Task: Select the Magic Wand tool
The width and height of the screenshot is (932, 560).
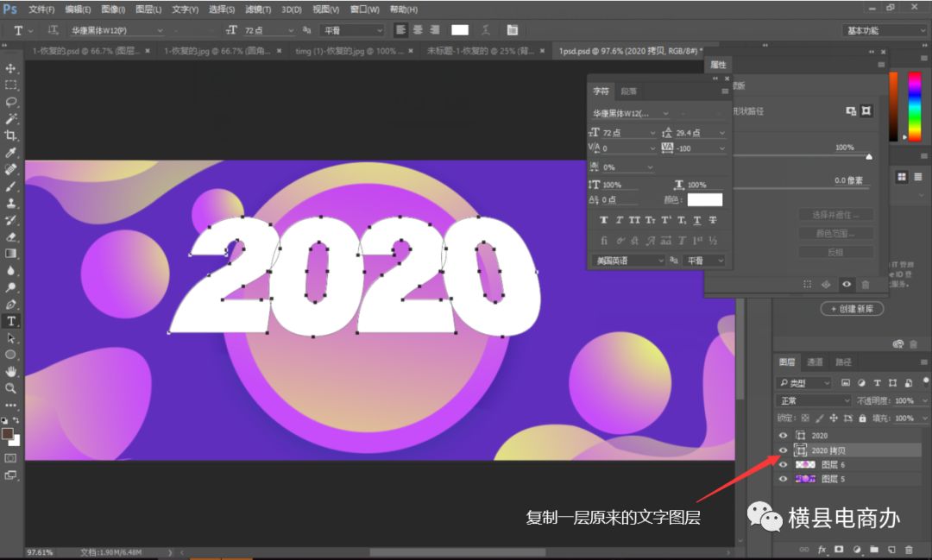Action: point(10,119)
